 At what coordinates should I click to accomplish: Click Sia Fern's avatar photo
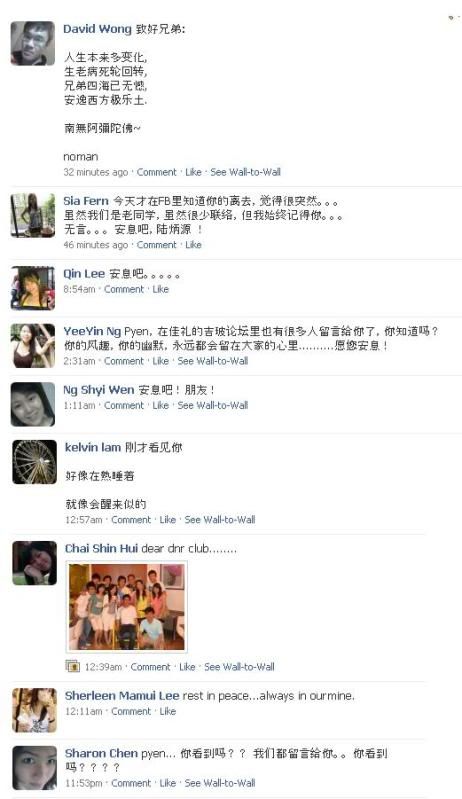tap(33, 215)
